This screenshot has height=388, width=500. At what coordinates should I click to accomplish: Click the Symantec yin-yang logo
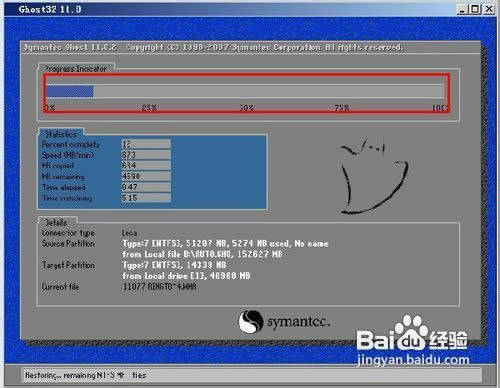(251, 322)
